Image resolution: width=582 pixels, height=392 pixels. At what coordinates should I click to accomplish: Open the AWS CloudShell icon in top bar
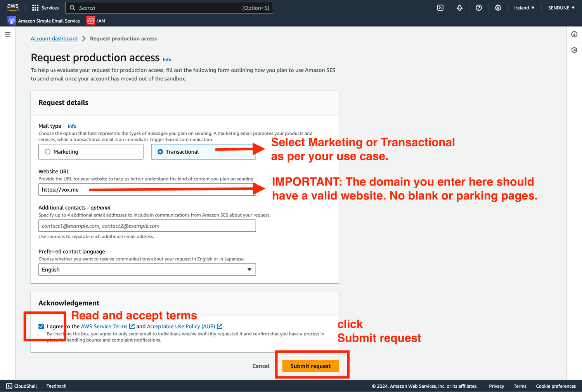pos(440,8)
